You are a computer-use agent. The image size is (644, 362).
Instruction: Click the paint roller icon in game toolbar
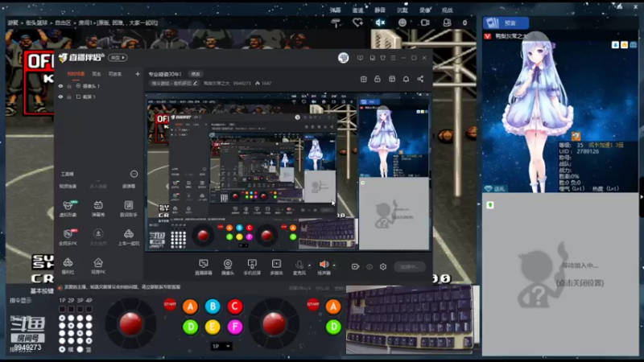click(x=336, y=23)
